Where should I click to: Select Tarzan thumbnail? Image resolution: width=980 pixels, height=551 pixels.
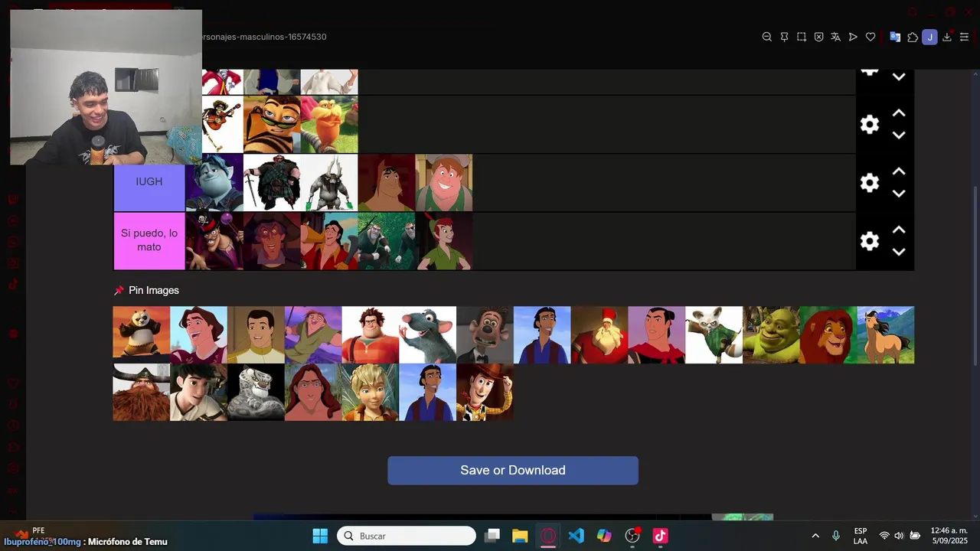click(313, 393)
